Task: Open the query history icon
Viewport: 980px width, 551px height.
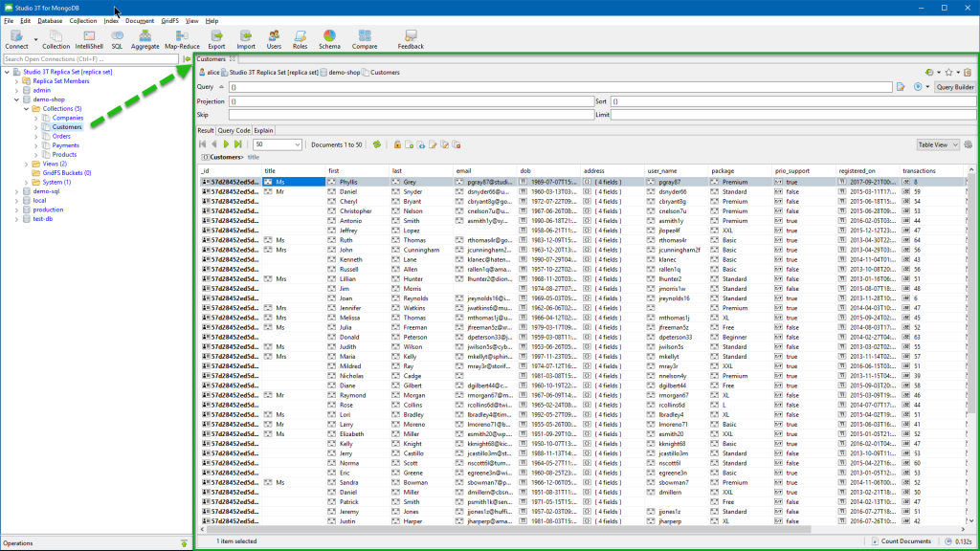Action: (x=929, y=73)
